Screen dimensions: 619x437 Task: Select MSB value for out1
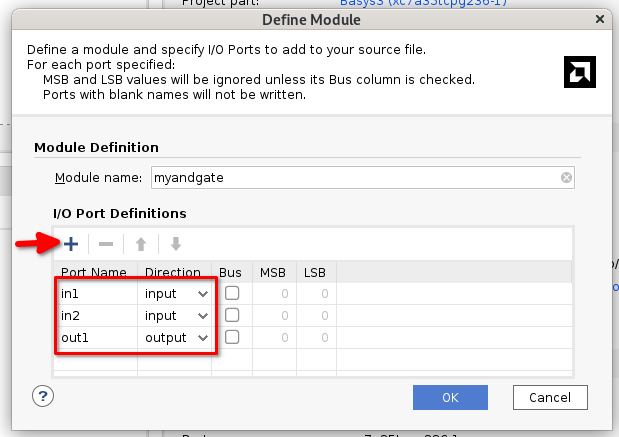click(274, 338)
